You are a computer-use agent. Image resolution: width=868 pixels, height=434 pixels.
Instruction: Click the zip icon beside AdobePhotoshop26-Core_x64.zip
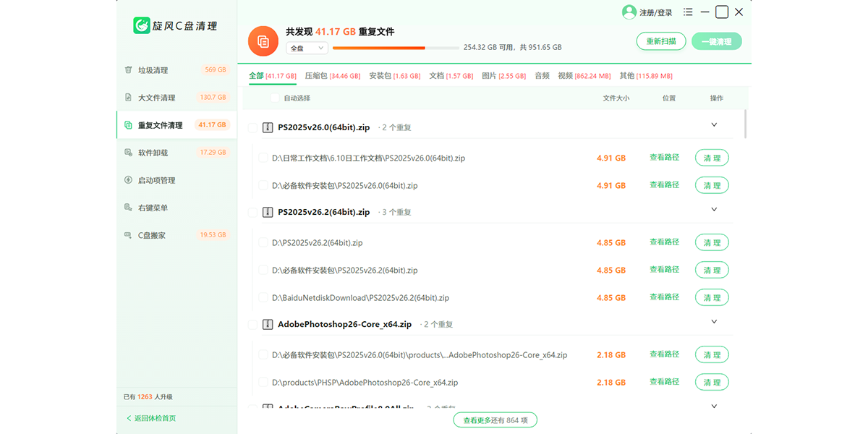tap(268, 324)
